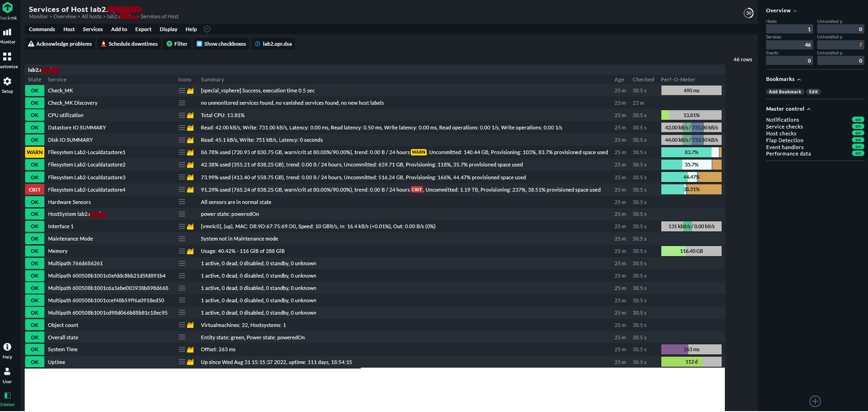Turn off the Notifications master control
The width and height of the screenshot is (868, 412).
(857, 120)
